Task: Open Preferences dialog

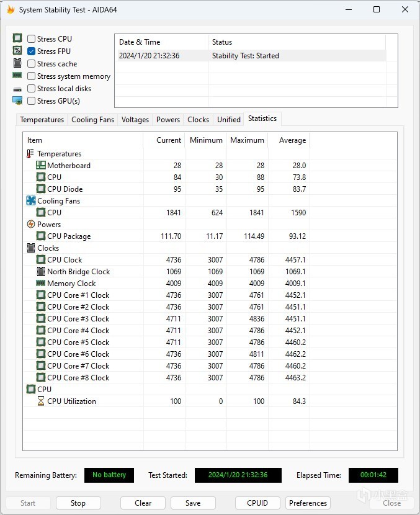Action: [308, 503]
